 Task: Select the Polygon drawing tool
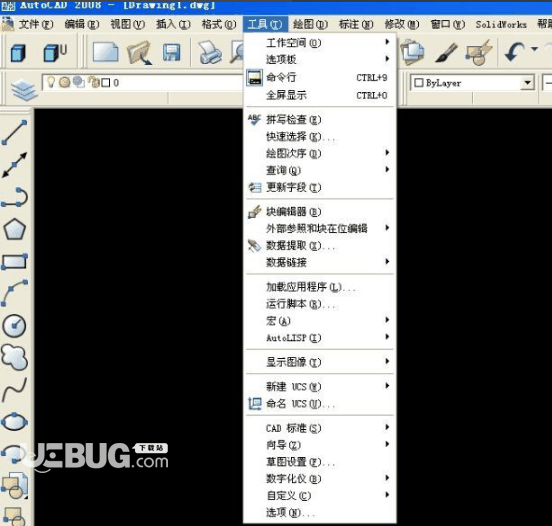(15, 230)
